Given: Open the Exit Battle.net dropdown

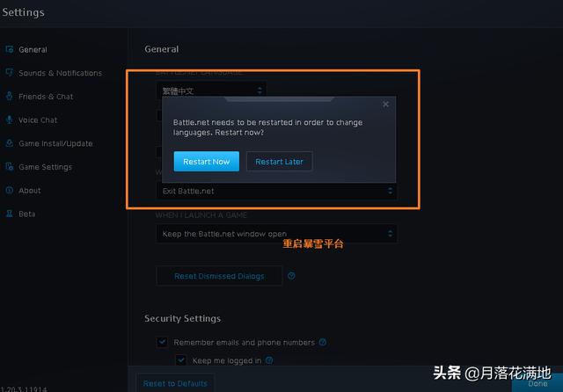Looking at the screenshot, I should 276,191.
